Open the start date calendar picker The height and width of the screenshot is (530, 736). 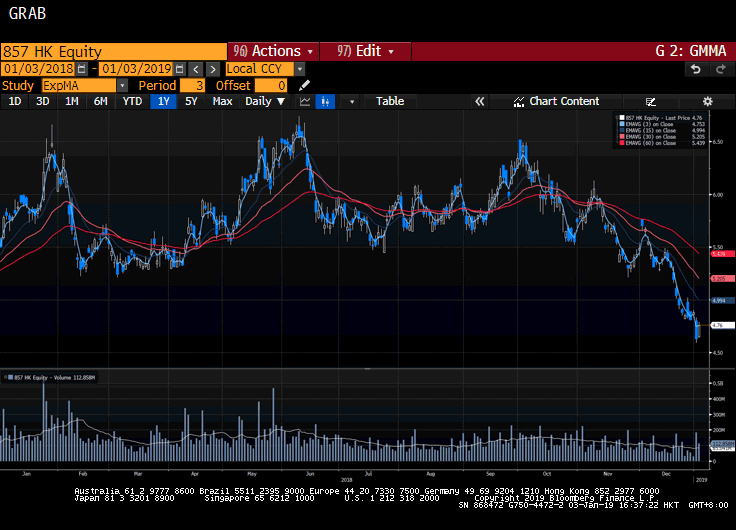[82, 69]
